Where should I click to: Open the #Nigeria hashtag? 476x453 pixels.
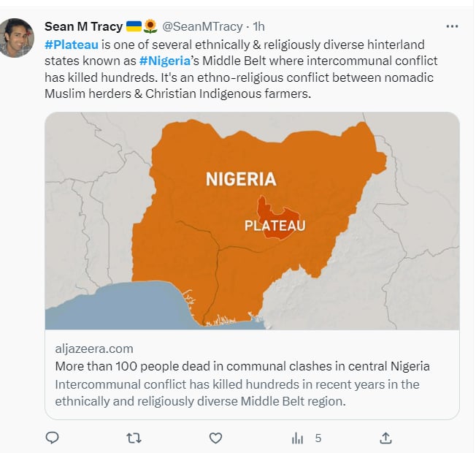(164, 61)
